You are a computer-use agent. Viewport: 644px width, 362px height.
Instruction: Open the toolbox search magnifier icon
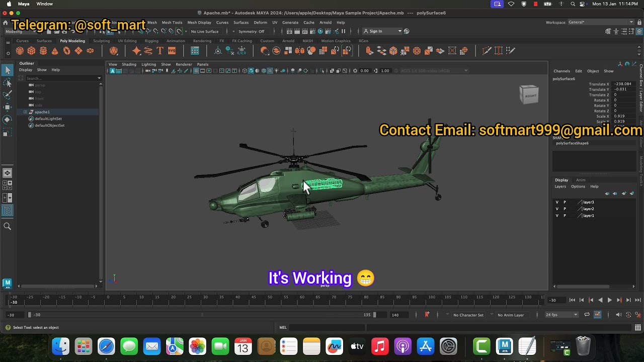click(7, 226)
